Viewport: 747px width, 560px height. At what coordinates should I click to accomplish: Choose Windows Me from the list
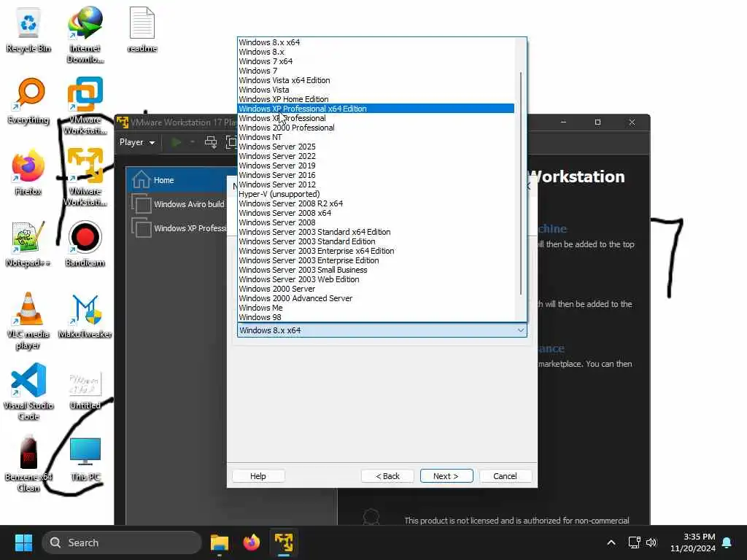click(376, 308)
